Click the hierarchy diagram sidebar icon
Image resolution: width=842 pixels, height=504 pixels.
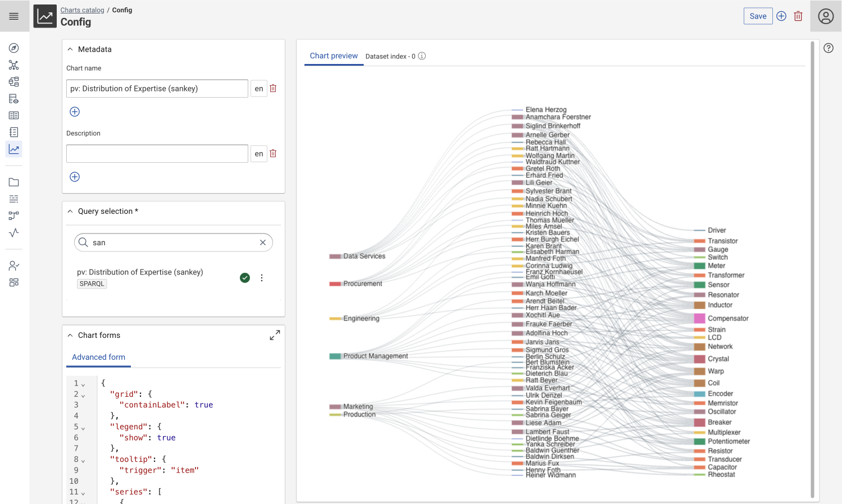13,81
